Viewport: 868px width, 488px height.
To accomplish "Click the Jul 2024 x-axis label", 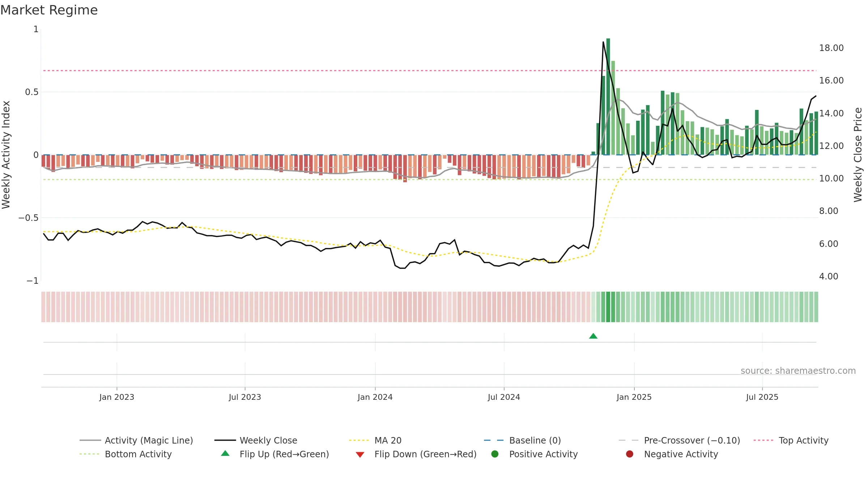I will [504, 397].
